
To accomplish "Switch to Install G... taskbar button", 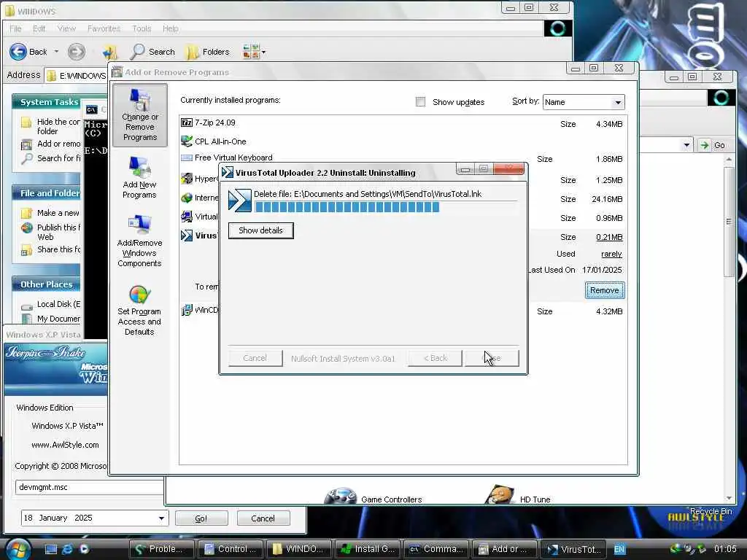I will tap(368, 549).
